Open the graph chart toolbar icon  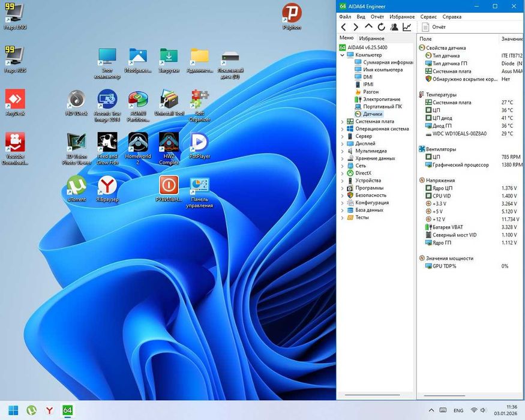(407, 27)
